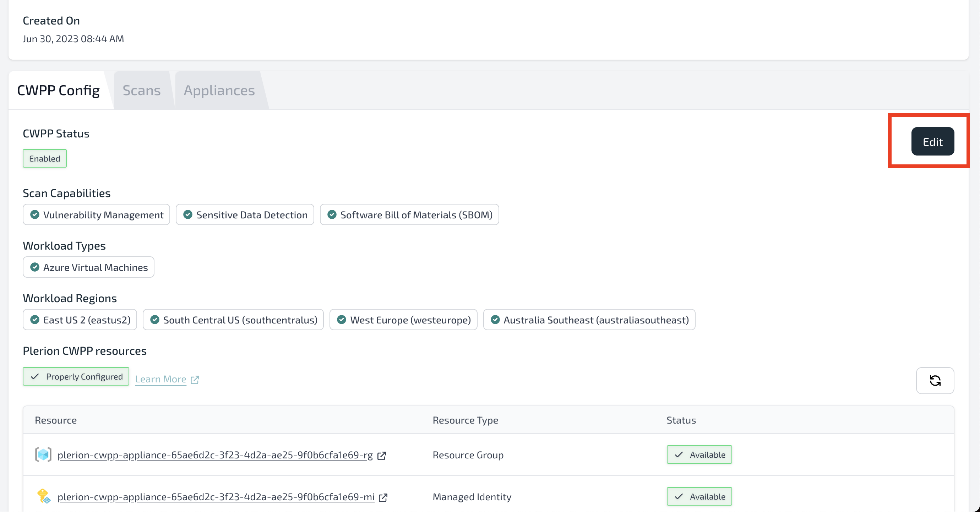Click the check icon on the SBOM chip
This screenshot has height=512, width=980.
(332, 214)
